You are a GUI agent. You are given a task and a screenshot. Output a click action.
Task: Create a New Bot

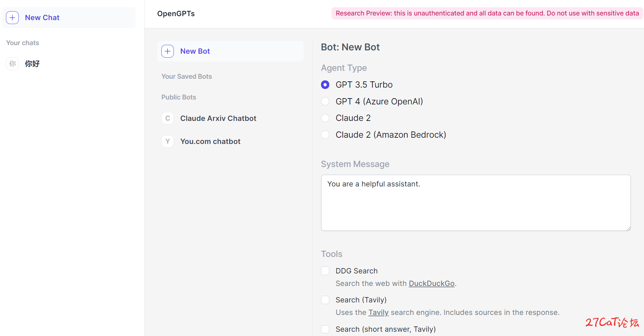click(230, 51)
